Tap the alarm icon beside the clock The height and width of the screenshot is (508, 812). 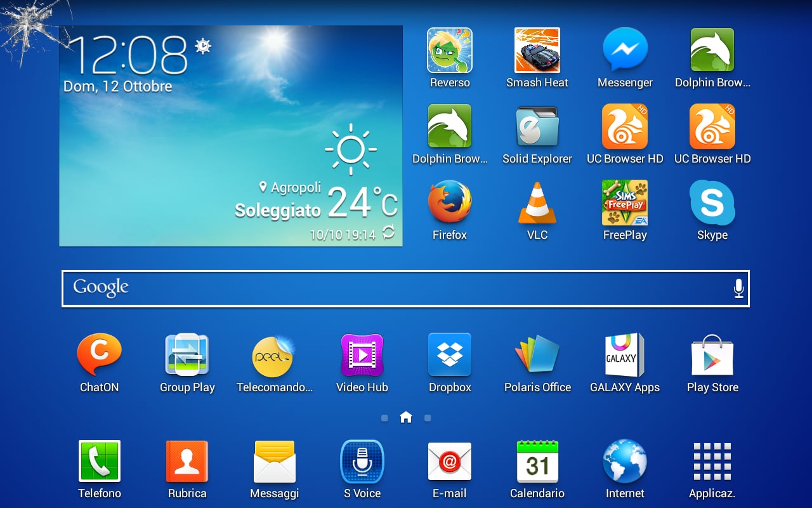[203, 46]
